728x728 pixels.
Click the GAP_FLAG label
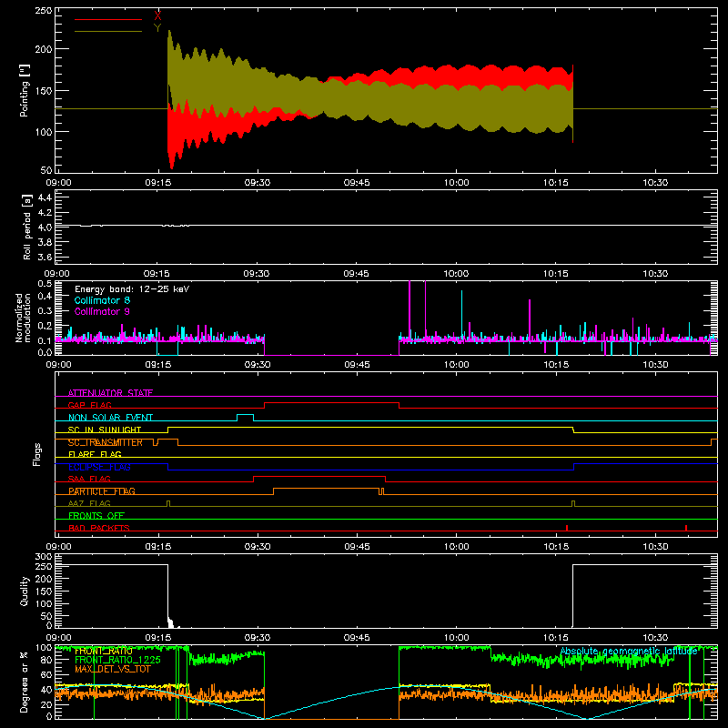(89, 405)
